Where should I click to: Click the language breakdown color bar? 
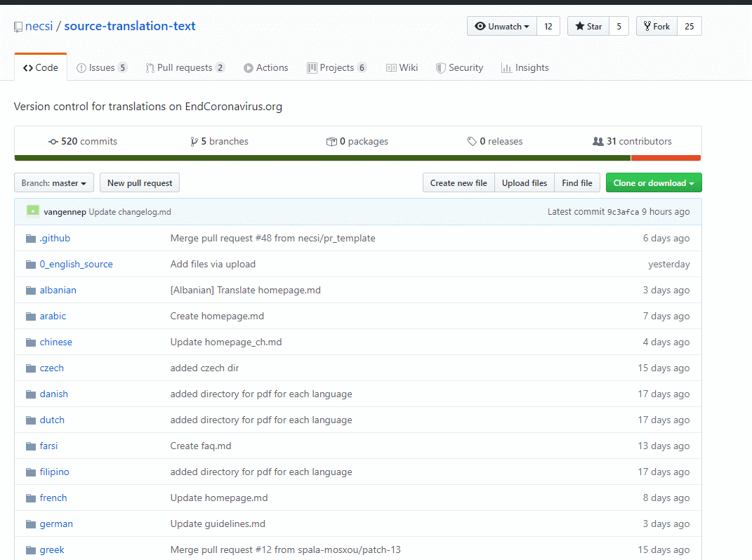[x=358, y=158]
